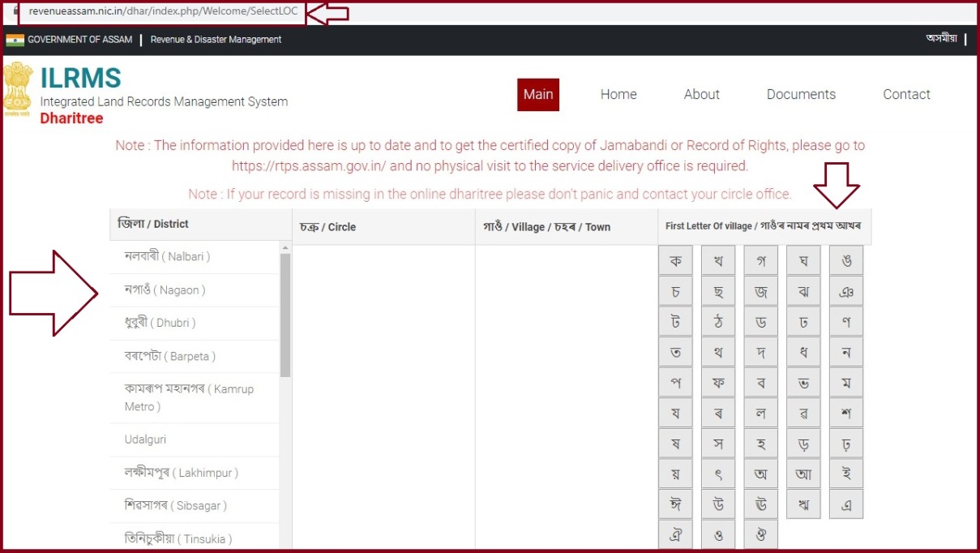The height and width of the screenshot is (553, 980).
Task: Select the Tinsukia district
Action: [193, 538]
